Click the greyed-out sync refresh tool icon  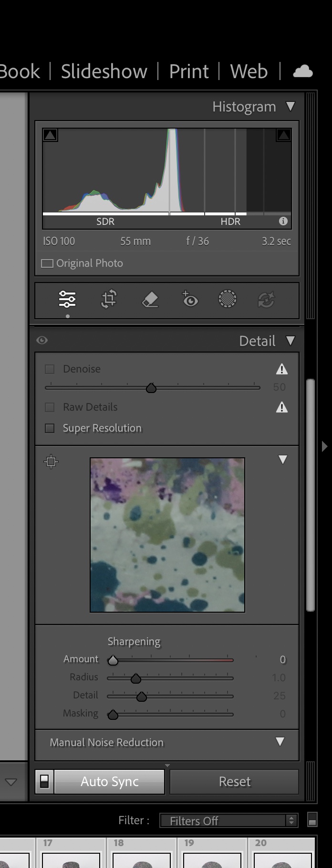coord(266,300)
